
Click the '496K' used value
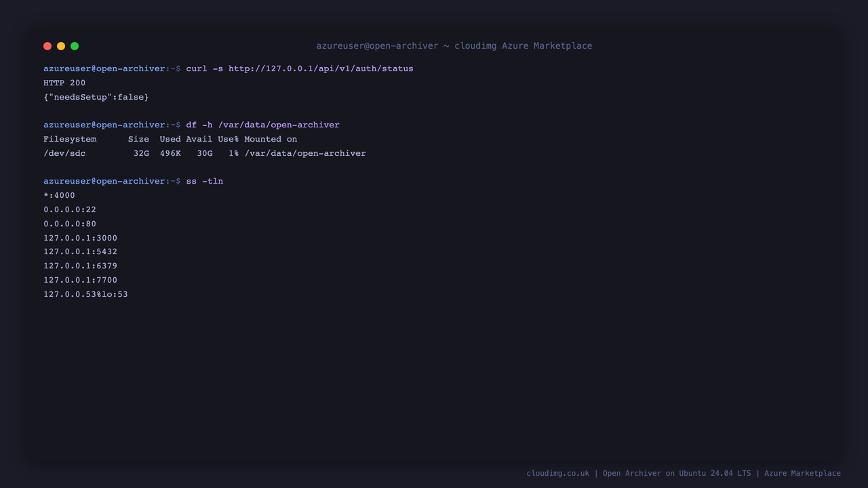(170, 153)
